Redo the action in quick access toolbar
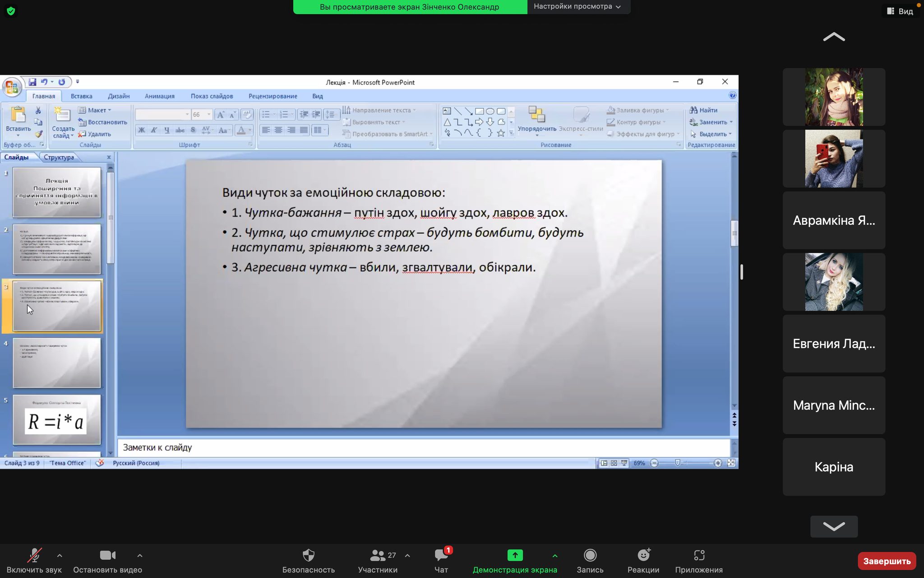Viewport: 924px width, 578px height. [62, 82]
